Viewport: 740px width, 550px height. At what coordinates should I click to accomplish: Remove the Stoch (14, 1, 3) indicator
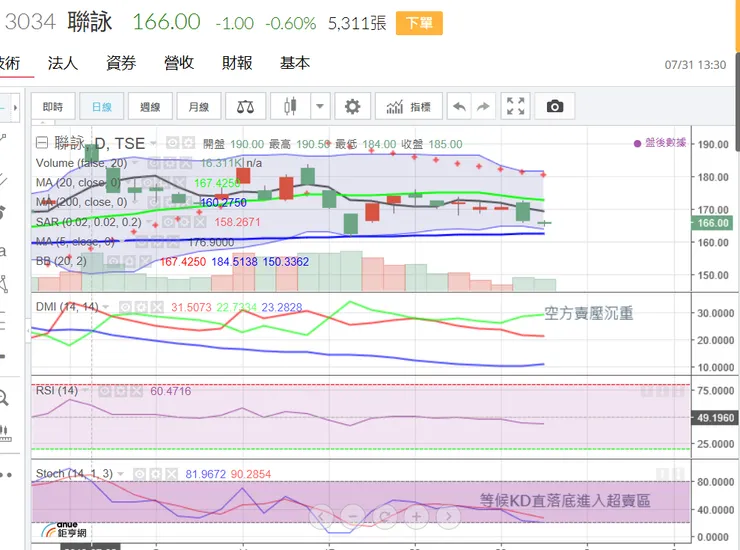pos(171,474)
